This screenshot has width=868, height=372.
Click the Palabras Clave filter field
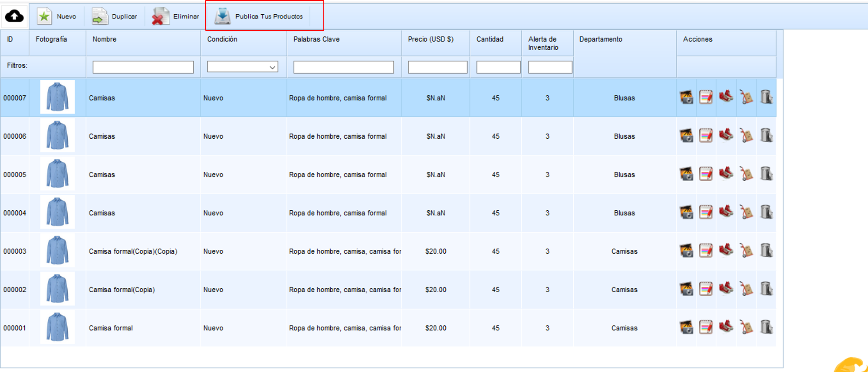pyautogui.click(x=343, y=67)
